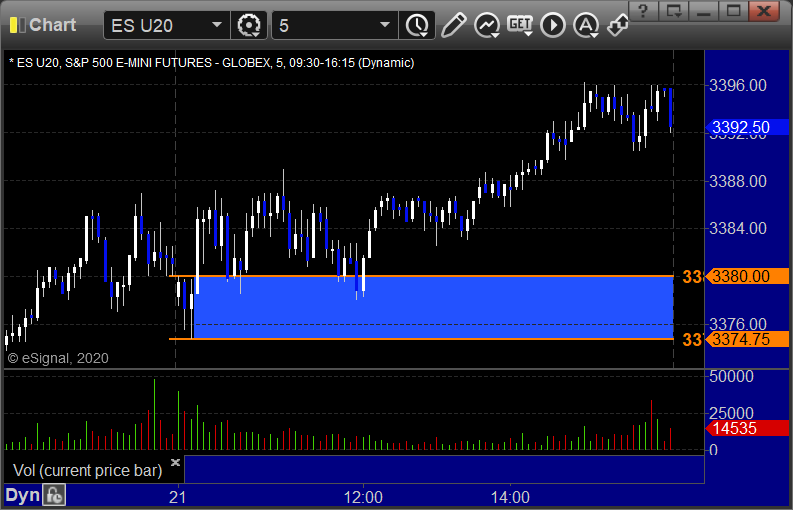Maximize the chart window

[733, 10]
